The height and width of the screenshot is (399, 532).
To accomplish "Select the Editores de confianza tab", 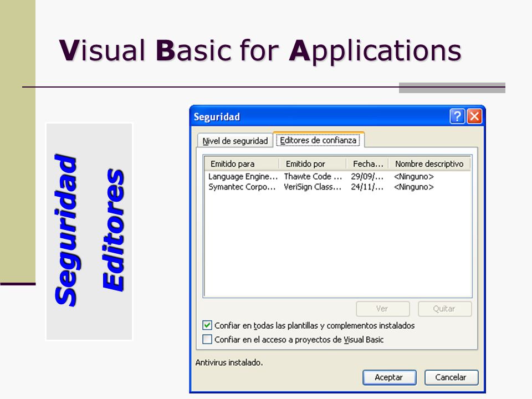I will click(318, 140).
